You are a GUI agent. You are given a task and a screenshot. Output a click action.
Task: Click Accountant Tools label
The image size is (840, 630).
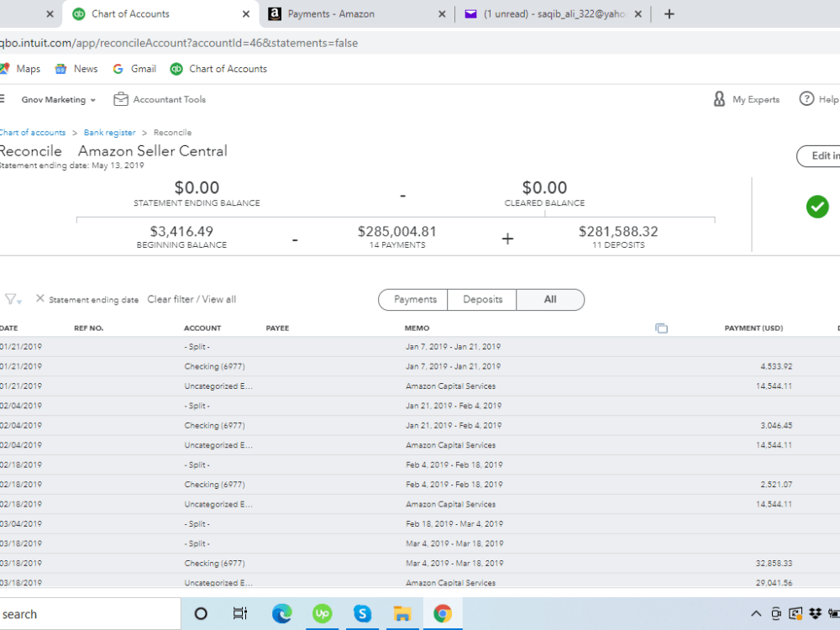[170, 99]
